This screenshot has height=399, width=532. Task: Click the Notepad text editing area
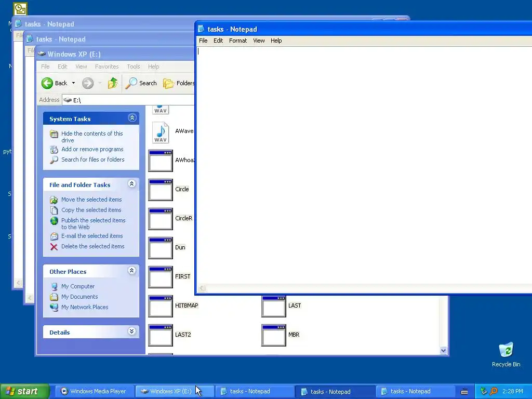(x=364, y=166)
